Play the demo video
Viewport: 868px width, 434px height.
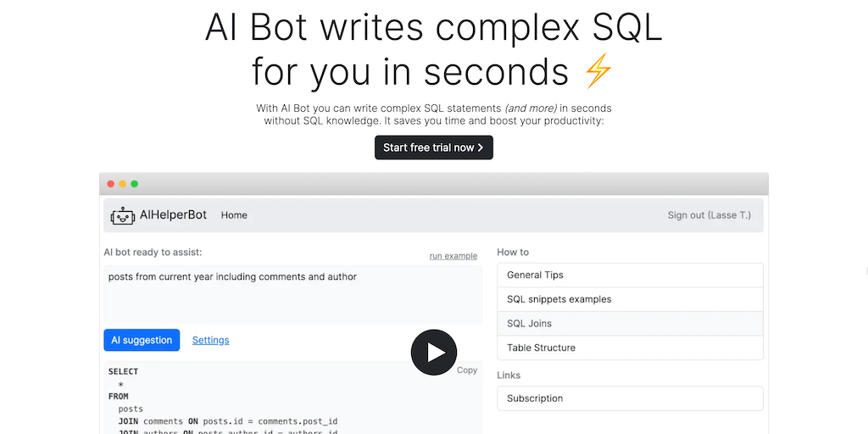434,352
